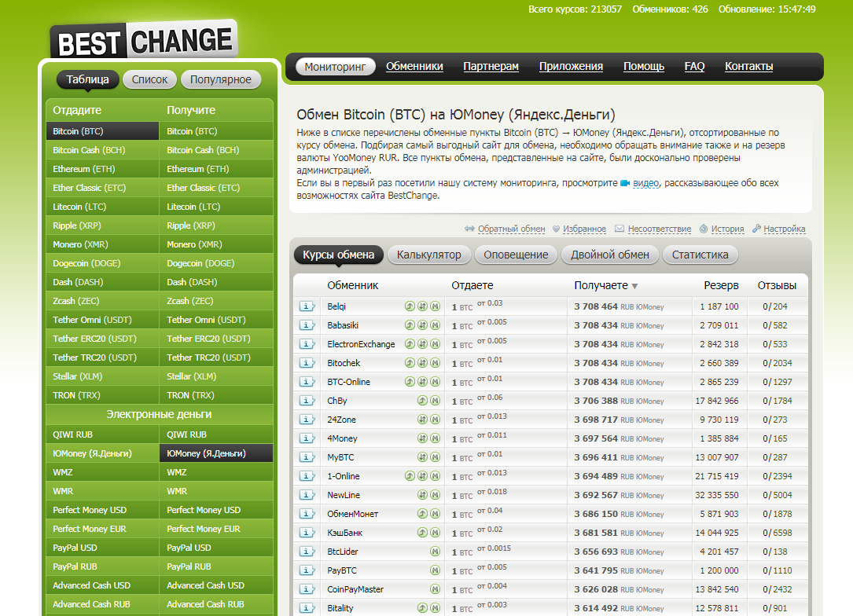Open the Обменники menu item
This screenshot has height=616, width=853.
click(414, 66)
